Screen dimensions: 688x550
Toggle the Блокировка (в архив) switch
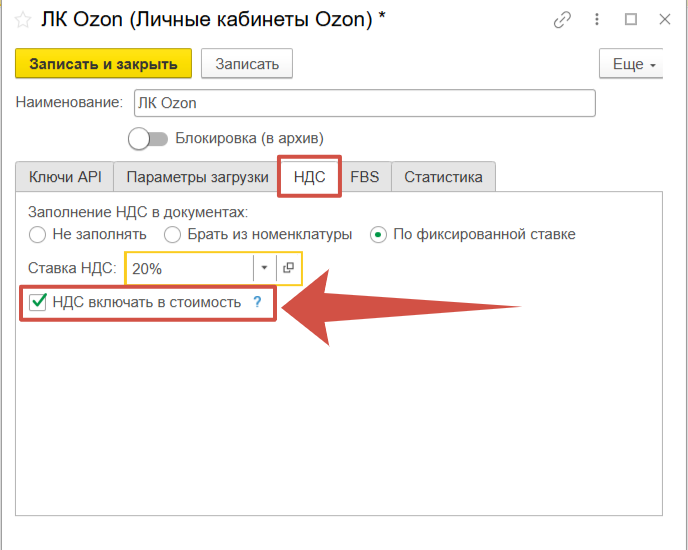(x=148, y=139)
